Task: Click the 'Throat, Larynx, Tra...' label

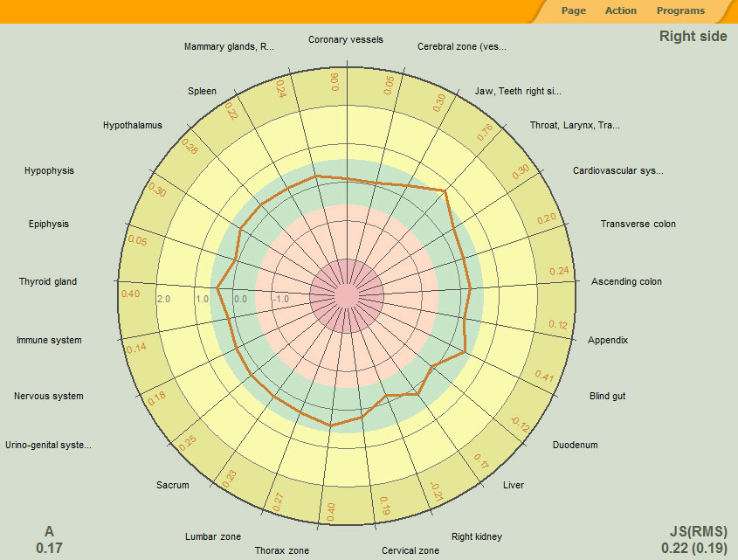Action: [x=575, y=125]
